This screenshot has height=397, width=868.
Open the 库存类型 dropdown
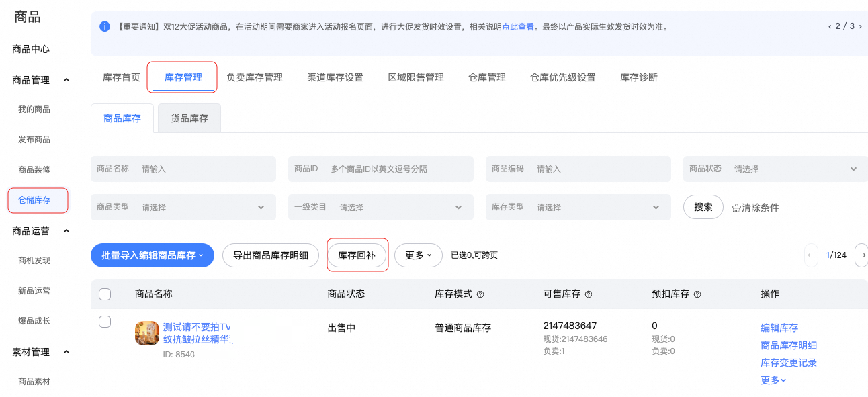(x=578, y=207)
